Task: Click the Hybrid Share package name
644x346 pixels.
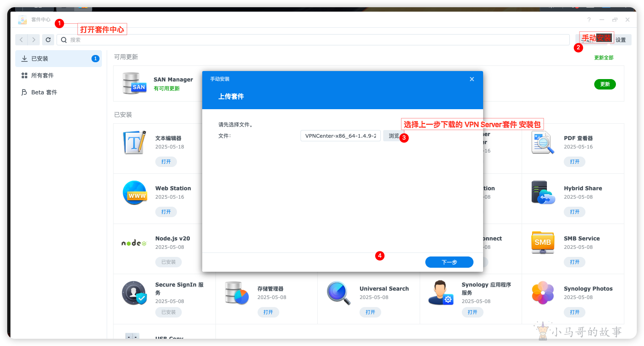Action: (x=583, y=188)
